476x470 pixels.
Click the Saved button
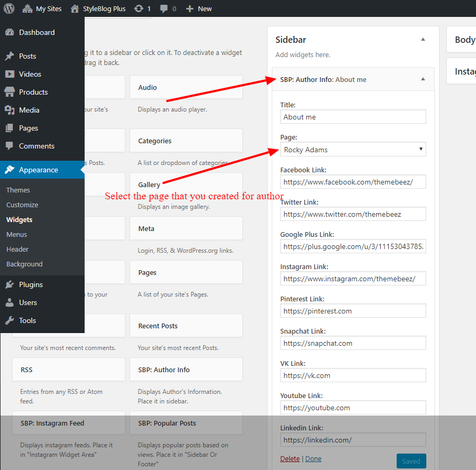(x=411, y=461)
